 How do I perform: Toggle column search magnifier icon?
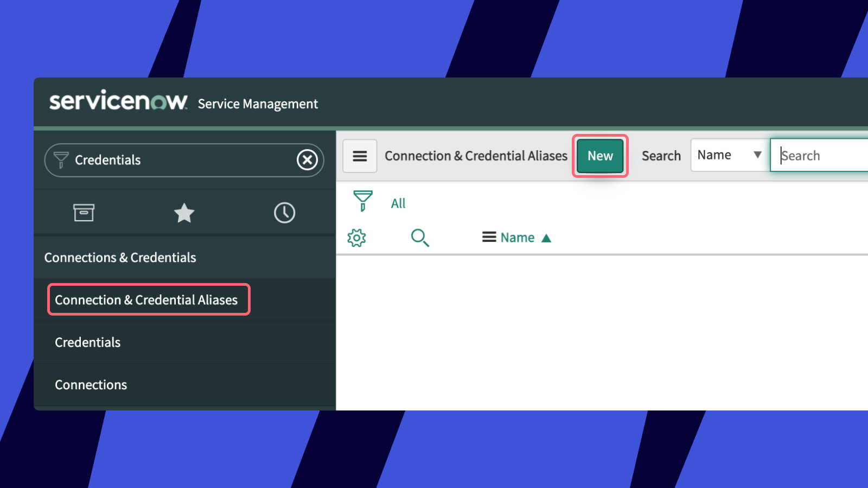420,237
